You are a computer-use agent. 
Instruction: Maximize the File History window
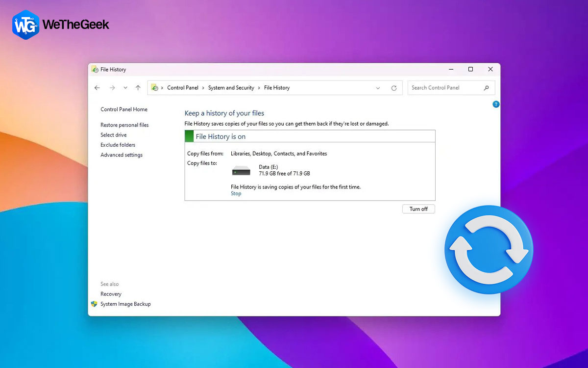(470, 70)
